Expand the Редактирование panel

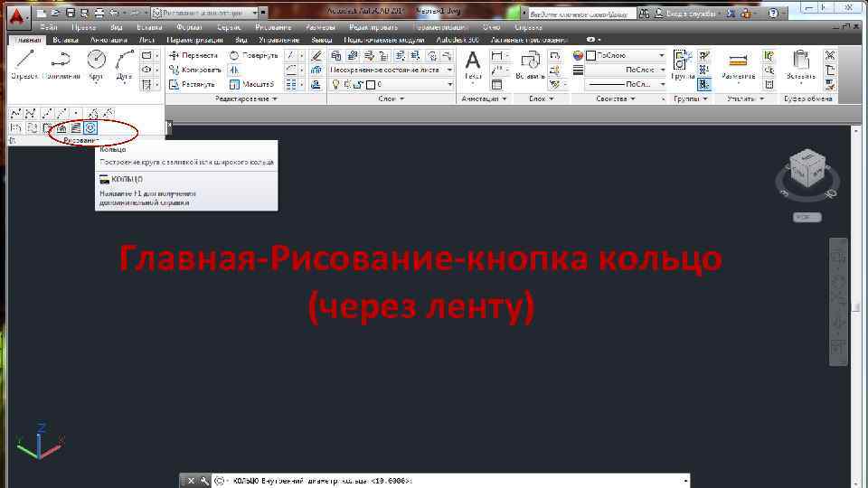[246, 99]
